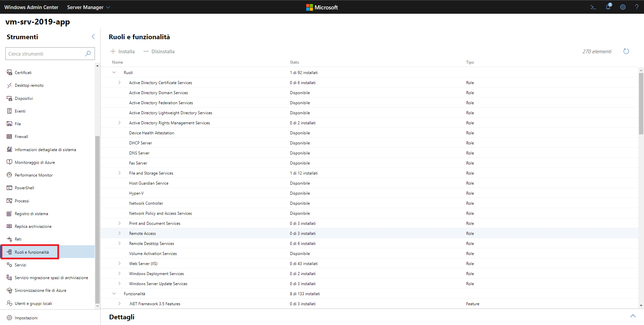Select Volume Activation Services row

point(369,253)
